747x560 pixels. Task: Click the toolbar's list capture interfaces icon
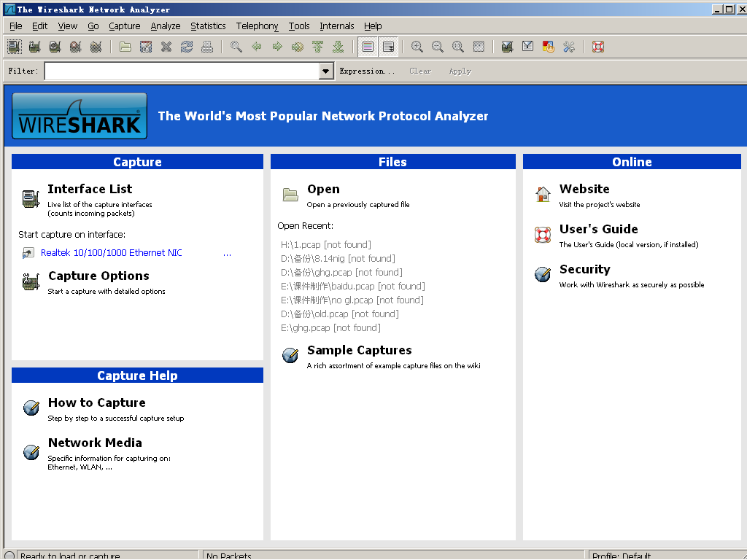(x=15, y=46)
